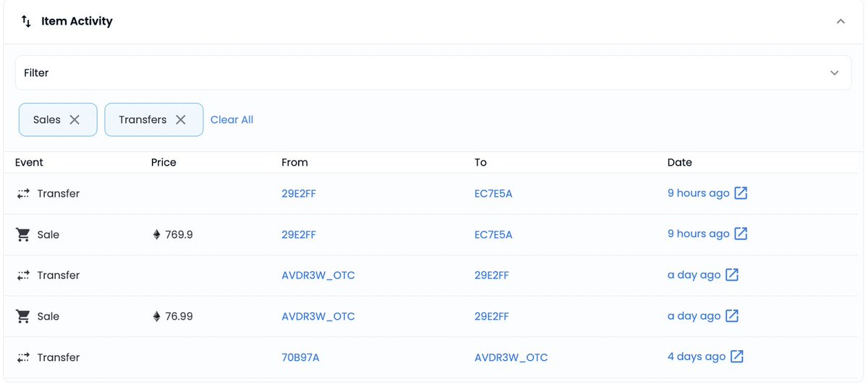This screenshot has width=868, height=384.
Task: Click the Date column header
Action: click(x=680, y=163)
